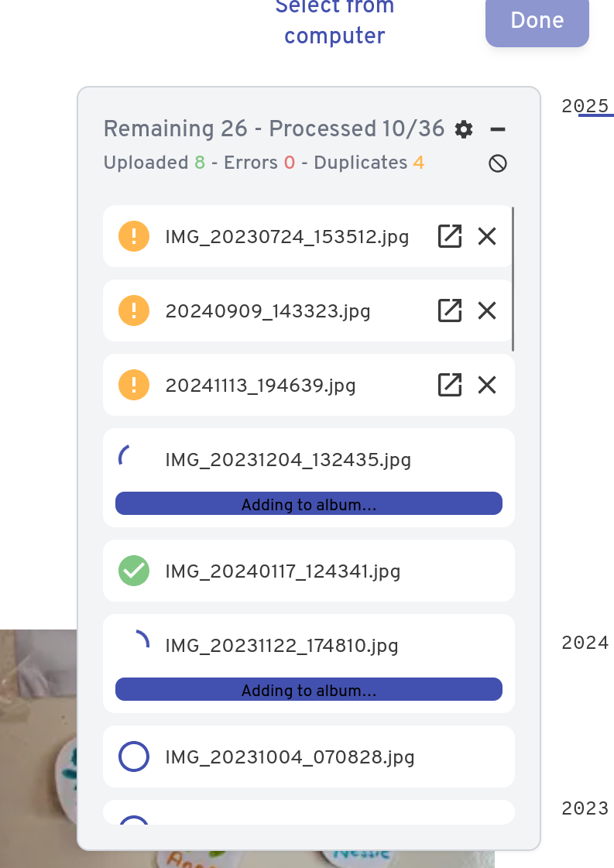Open upload settings gear icon

[464, 129]
